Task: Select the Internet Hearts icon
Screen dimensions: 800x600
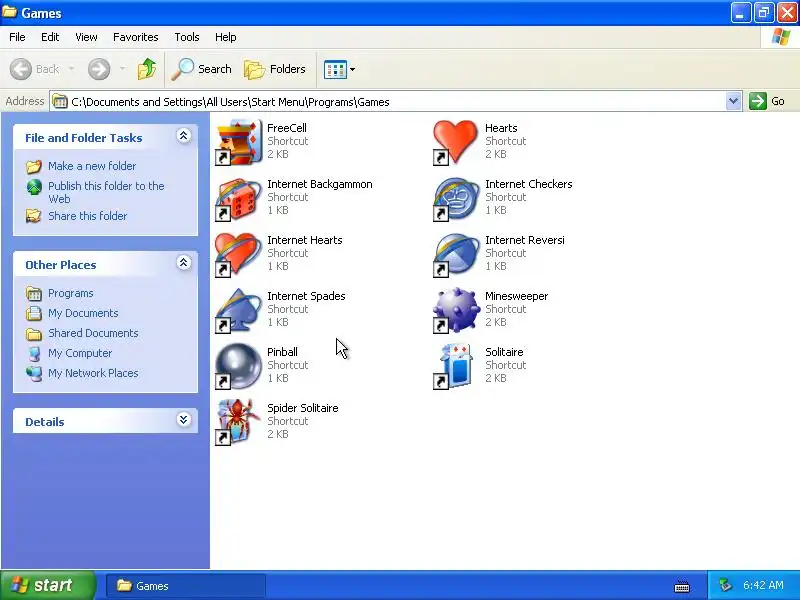Action: pyautogui.click(x=238, y=255)
